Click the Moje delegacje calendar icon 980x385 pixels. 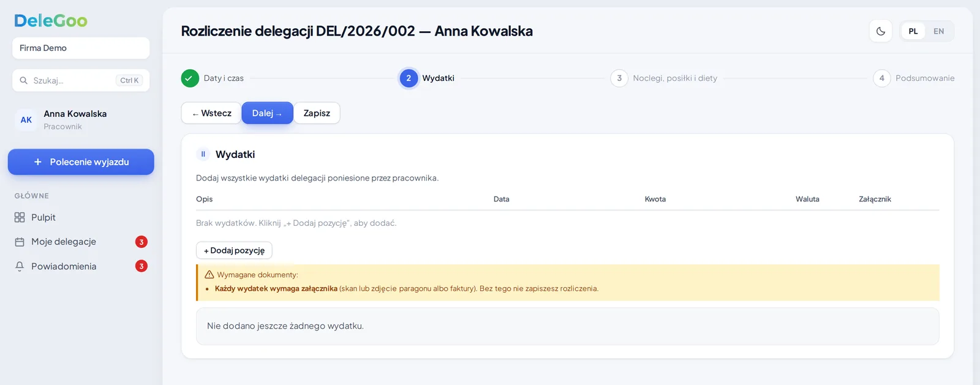20,242
